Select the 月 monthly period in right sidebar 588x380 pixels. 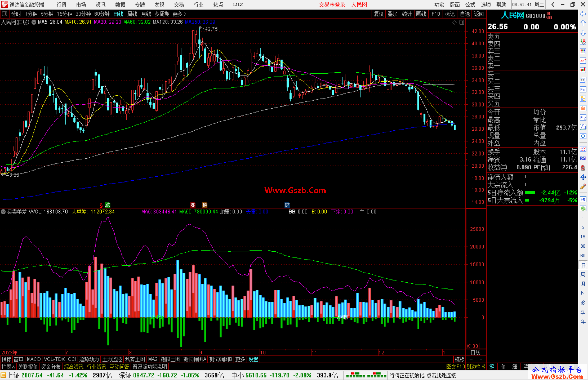(x=583, y=284)
